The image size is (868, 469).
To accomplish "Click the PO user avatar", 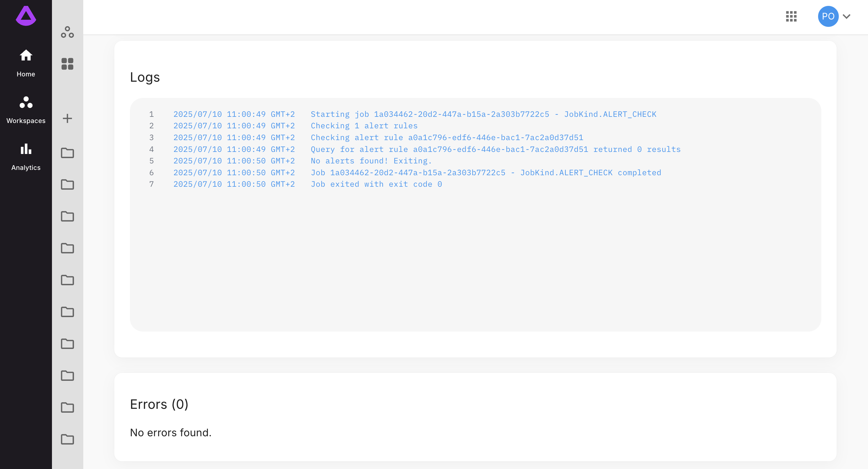I will (828, 16).
